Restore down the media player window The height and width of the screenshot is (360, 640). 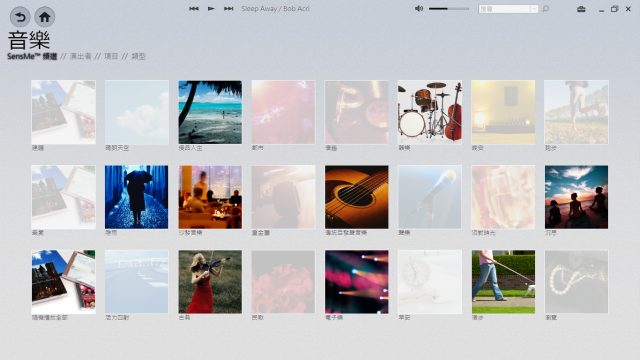[x=614, y=9]
